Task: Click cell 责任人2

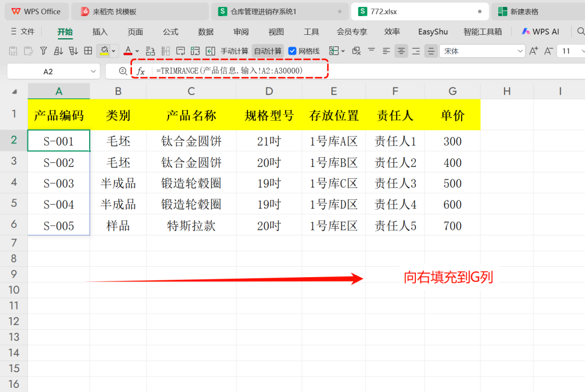Action: click(x=395, y=162)
